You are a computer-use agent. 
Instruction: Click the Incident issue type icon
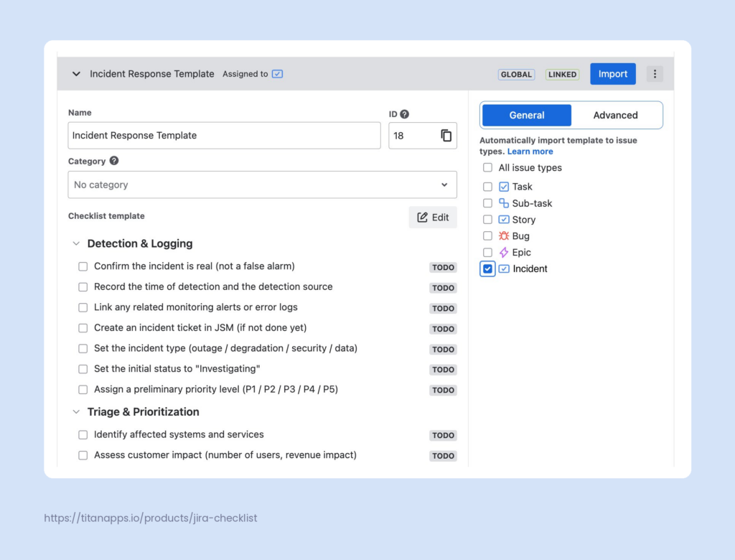504,269
